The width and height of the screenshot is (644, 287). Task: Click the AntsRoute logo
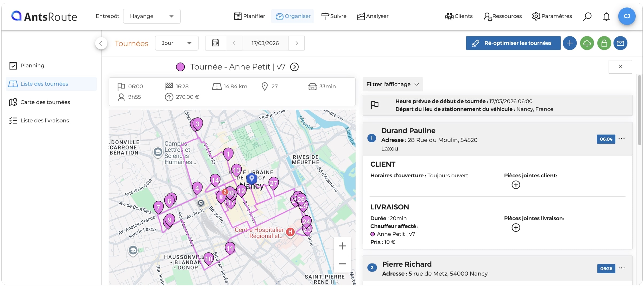[44, 16]
